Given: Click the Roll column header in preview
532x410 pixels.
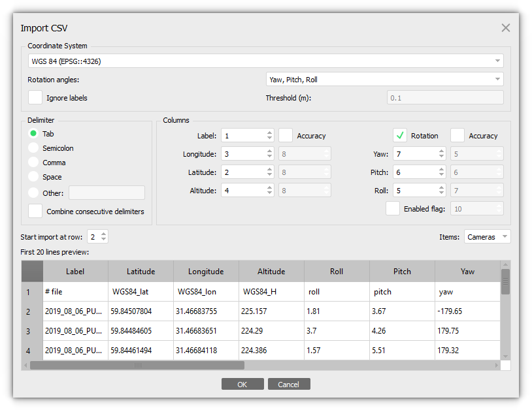Looking at the screenshot, I should (337, 271).
